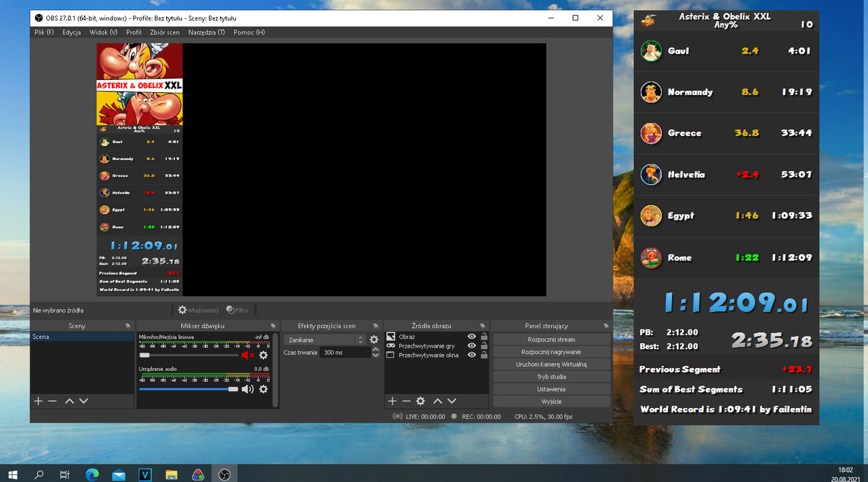Increase Czas trwania with the up arrow

click(376, 350)
